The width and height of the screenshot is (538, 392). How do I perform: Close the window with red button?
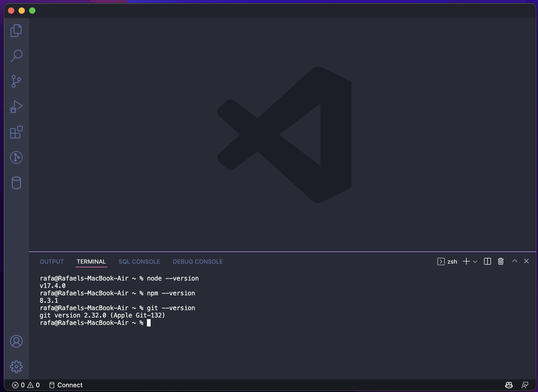[11, 11]
